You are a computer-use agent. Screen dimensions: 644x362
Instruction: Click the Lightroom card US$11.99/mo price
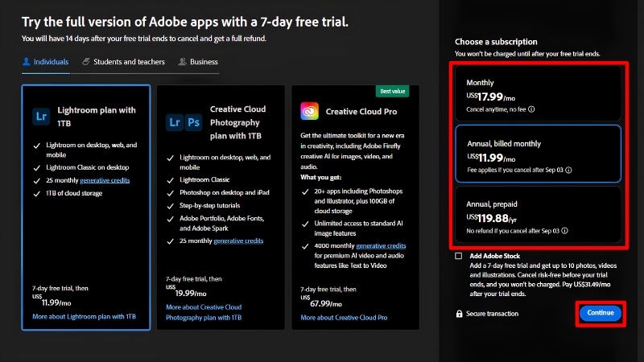coord(52,300)
